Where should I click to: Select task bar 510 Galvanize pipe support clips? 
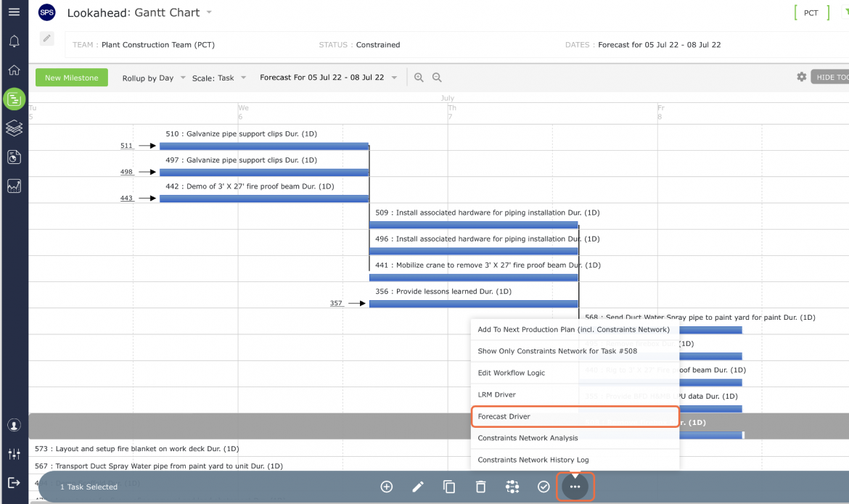264,146
